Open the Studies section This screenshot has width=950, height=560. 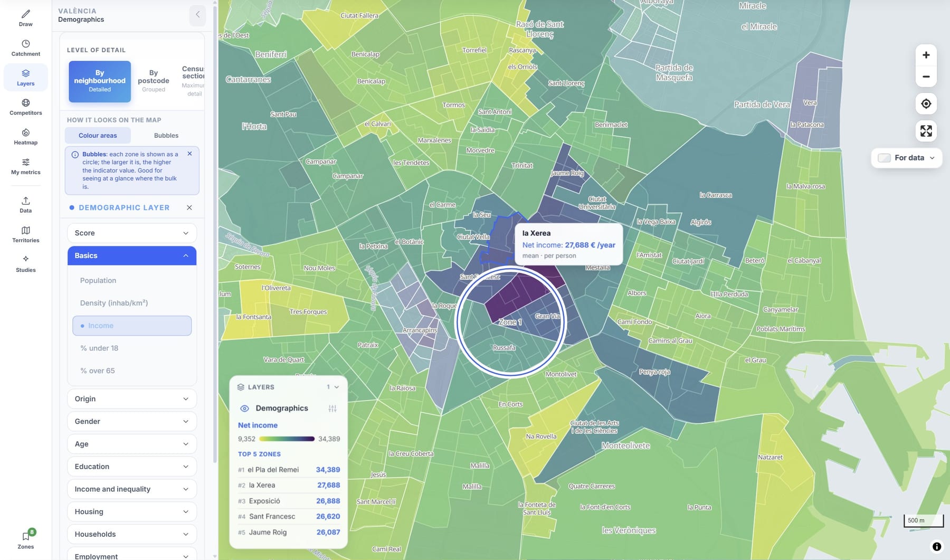25,263
